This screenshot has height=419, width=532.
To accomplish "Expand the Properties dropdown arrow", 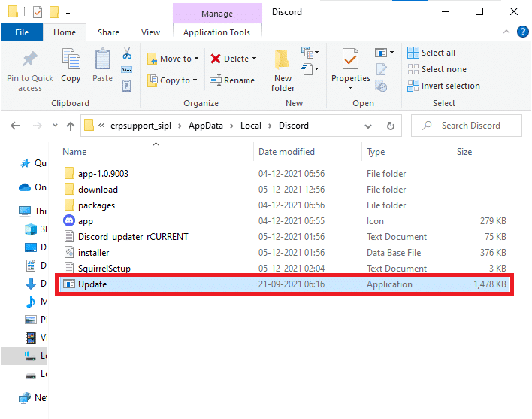I will [x=350, y=87].
